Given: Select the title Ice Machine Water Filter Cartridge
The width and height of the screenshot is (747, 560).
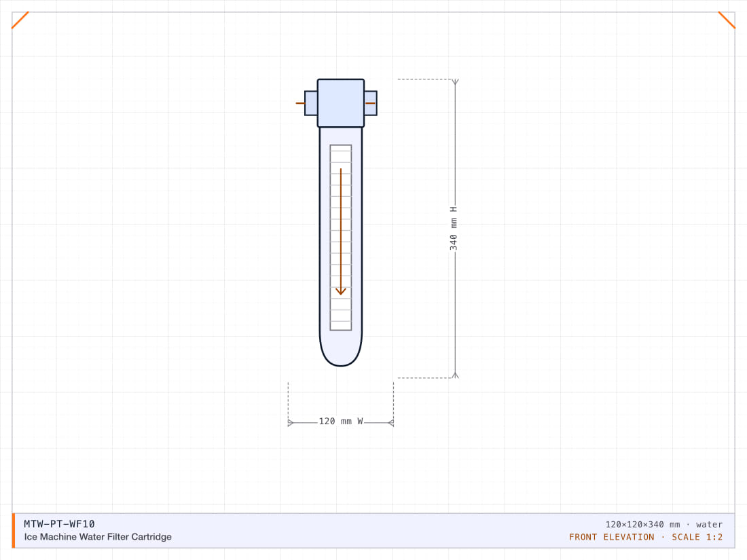Looking at the screenshot, I should tap(98, 537).
